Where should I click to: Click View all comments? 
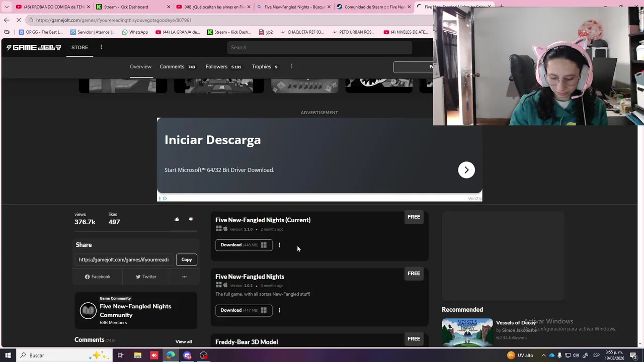pyautogui.click(x=184, y=342)
